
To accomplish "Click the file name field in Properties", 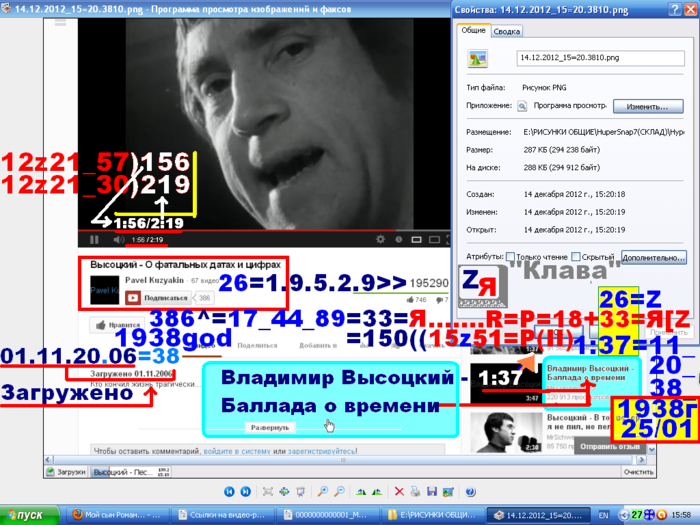I will pyautogui.click(x=600, y=58).
